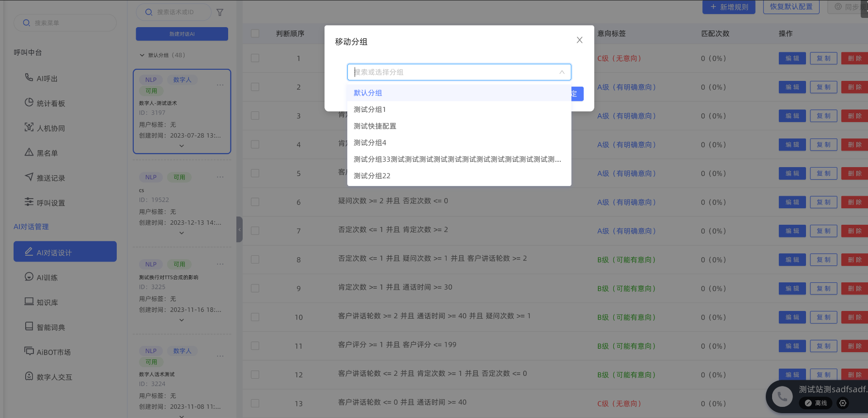Image resolution: width=868 pixels, height=418 pixels.
Task: Click the 新建对话AI button
Action: (182, 34)
